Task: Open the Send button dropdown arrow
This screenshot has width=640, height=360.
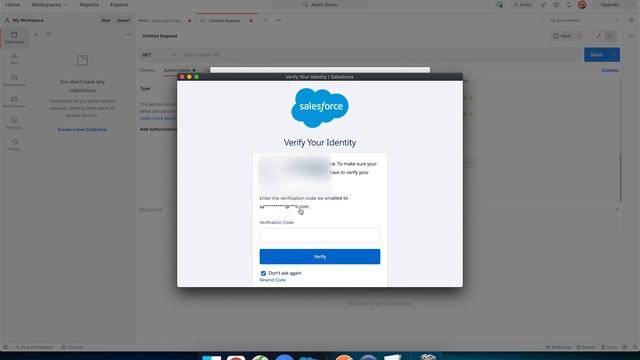Action: [x=614, y=55]
